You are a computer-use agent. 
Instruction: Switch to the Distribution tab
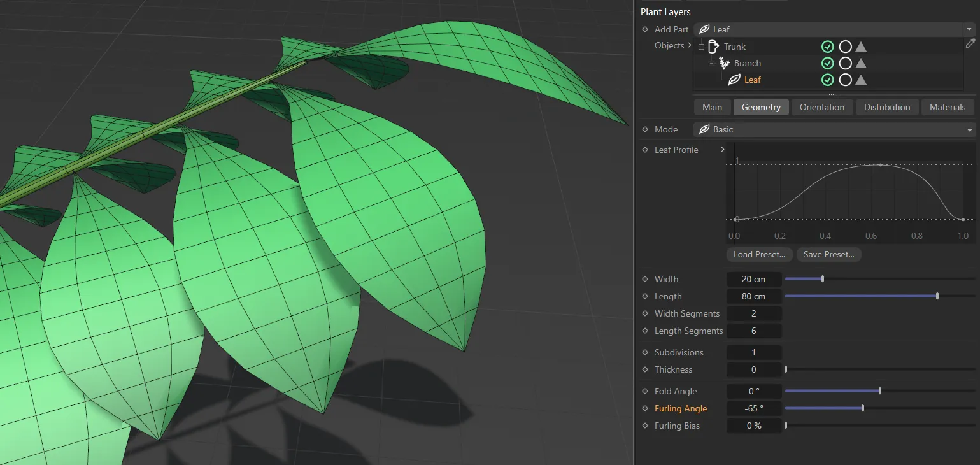(886, 107)
